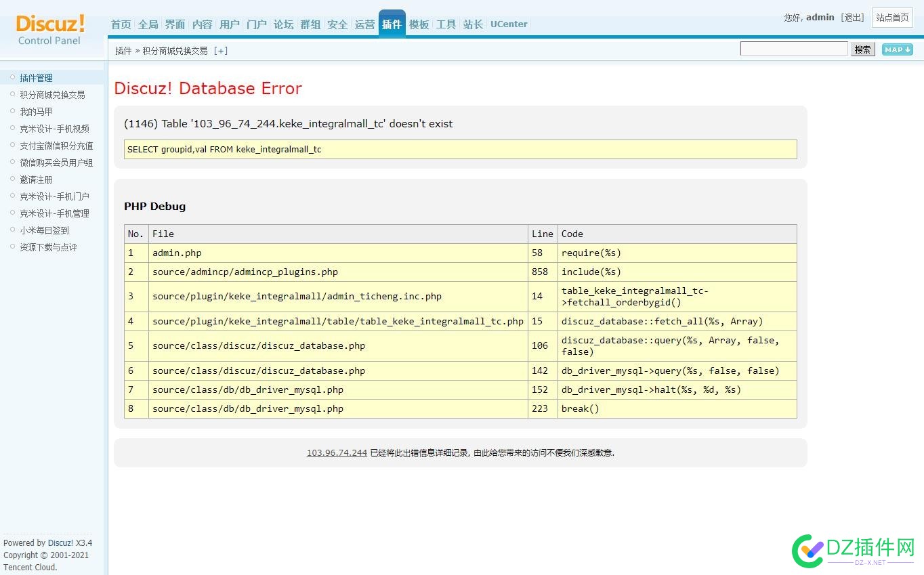The width and height of the screenshot is (924, 575).
Task: Select 克米设计-手机门户 in the sidebar
Action: [54, 196]
